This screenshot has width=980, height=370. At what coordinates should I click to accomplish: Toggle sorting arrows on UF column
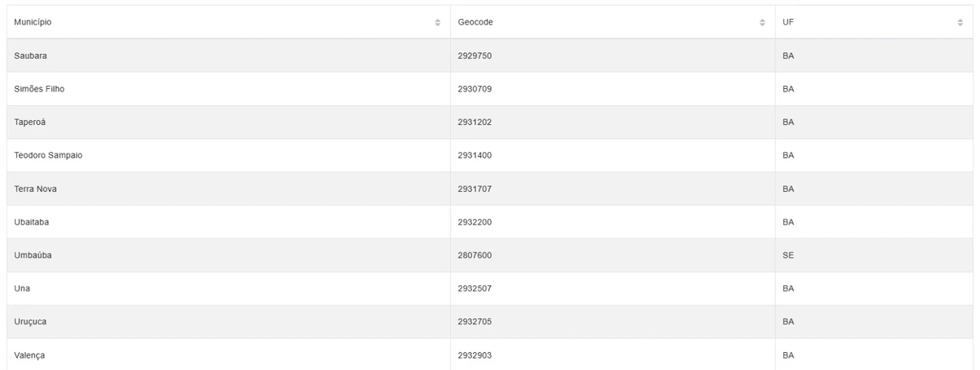tap(960, 22)
